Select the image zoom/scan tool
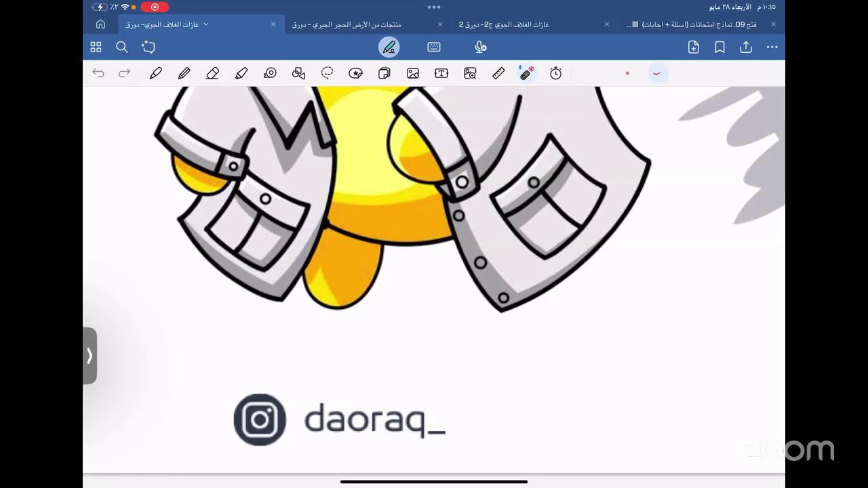868x488 pixels. coord(470,73)
